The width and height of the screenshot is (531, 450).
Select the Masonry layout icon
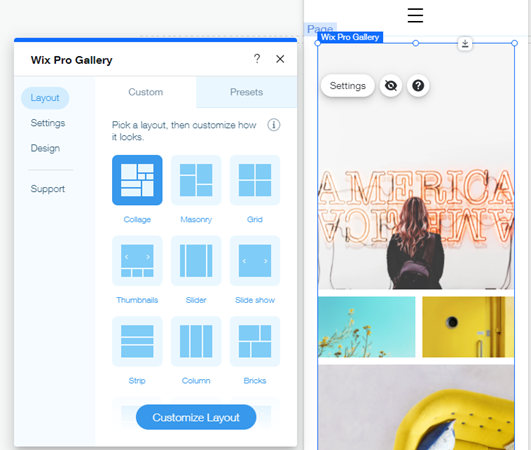(x=196, y=180)
